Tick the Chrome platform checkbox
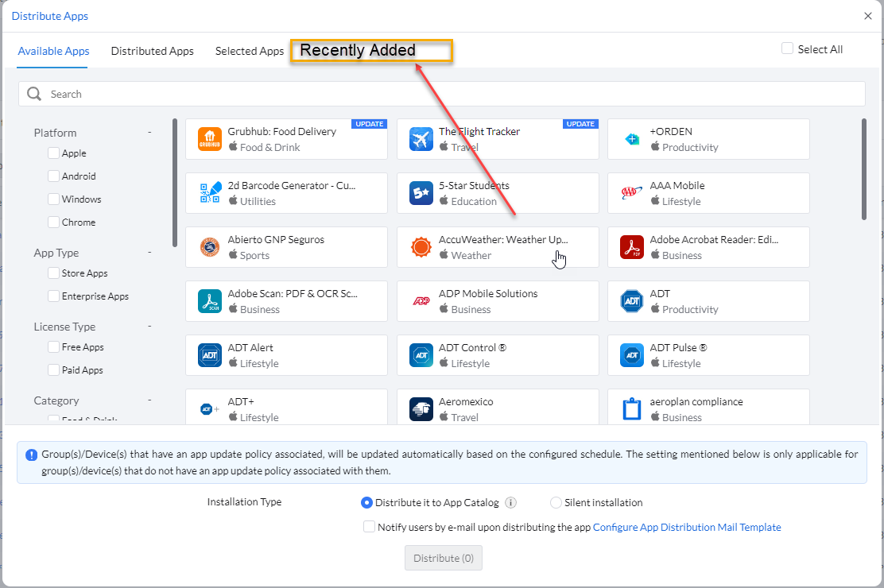 coord(53,222)
